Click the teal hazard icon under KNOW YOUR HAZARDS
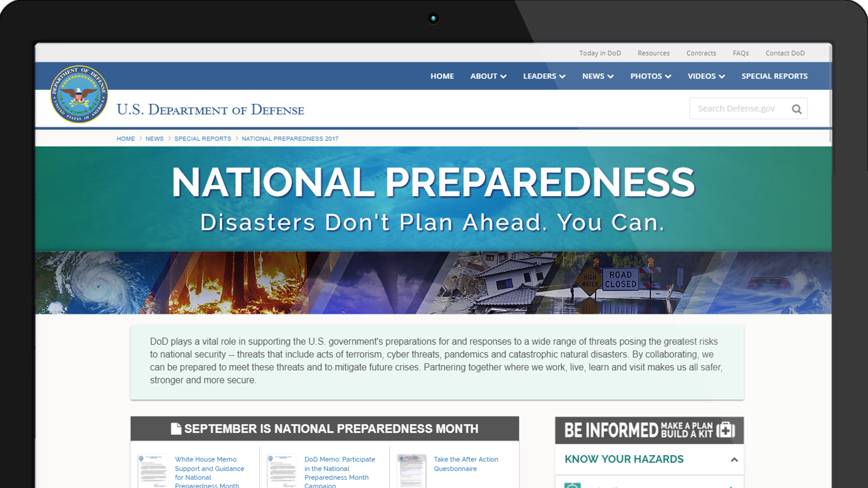Viewport: 868px width, 488px height. click(573, 487)
